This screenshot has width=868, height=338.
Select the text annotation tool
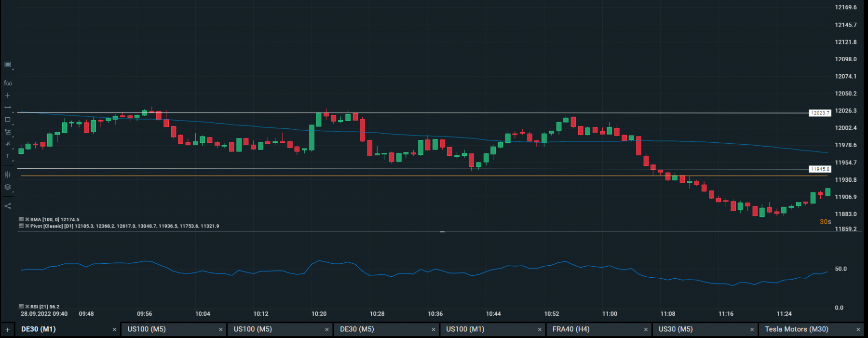point(8,156)
